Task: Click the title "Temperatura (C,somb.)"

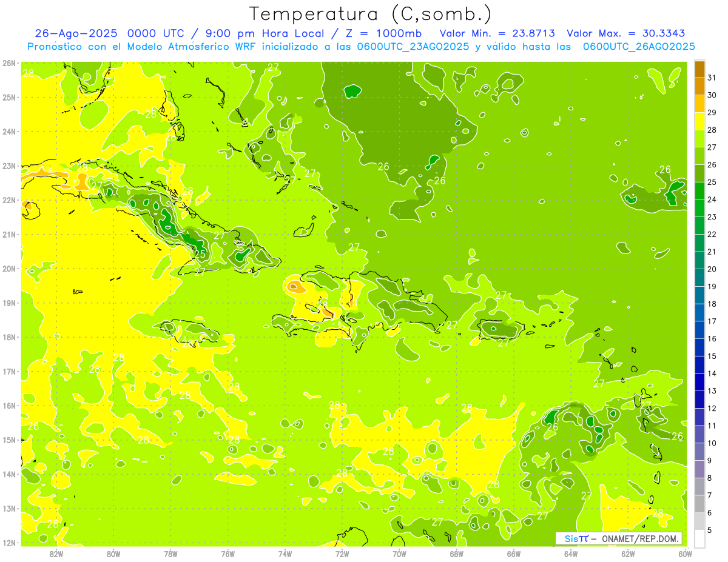Action: 370,14
